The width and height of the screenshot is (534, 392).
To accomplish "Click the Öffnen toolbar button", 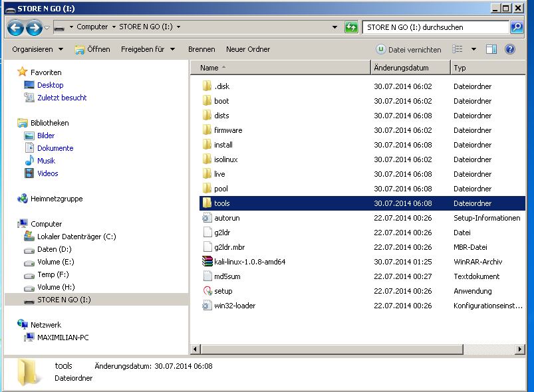I will tap(92, 49).
